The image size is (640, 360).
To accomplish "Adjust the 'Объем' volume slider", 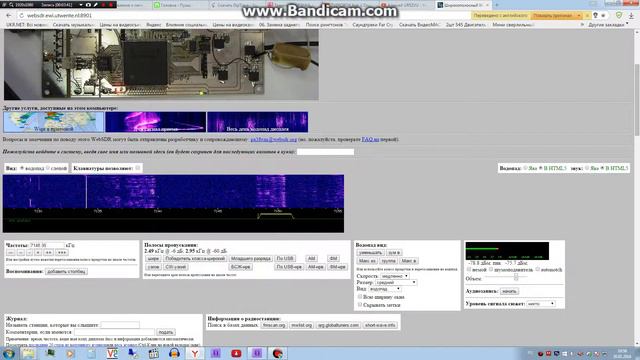I will (x=516, y=278).
